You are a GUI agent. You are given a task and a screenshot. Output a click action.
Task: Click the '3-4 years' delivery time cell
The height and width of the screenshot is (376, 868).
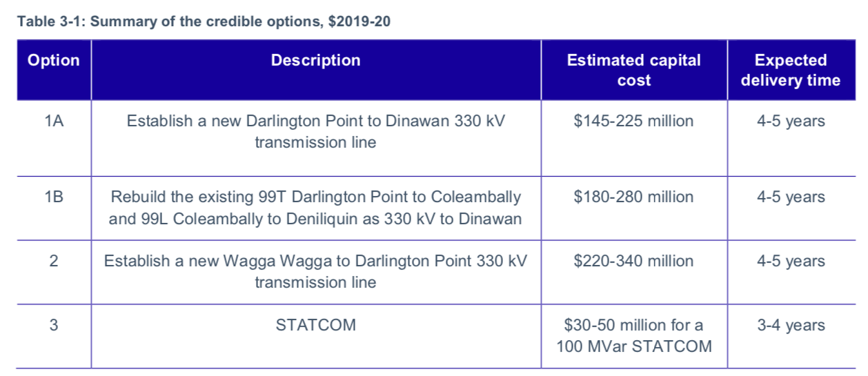pyautogui.click(x=790, y=326)
